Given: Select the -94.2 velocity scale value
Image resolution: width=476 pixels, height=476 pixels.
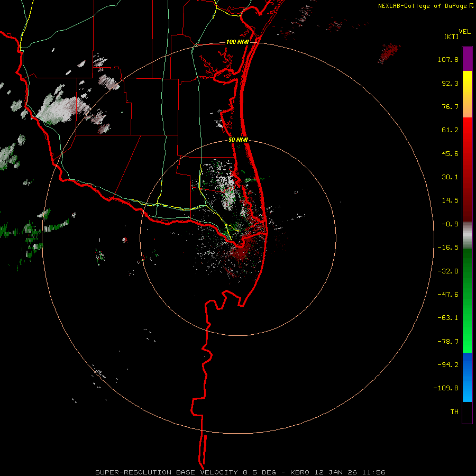Looking at the screenshot, I should 448,364.
